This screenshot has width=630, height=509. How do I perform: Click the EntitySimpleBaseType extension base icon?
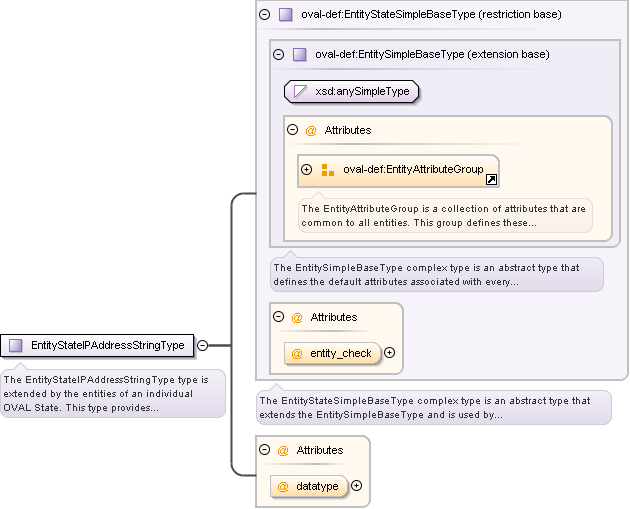tap(300, 54)
